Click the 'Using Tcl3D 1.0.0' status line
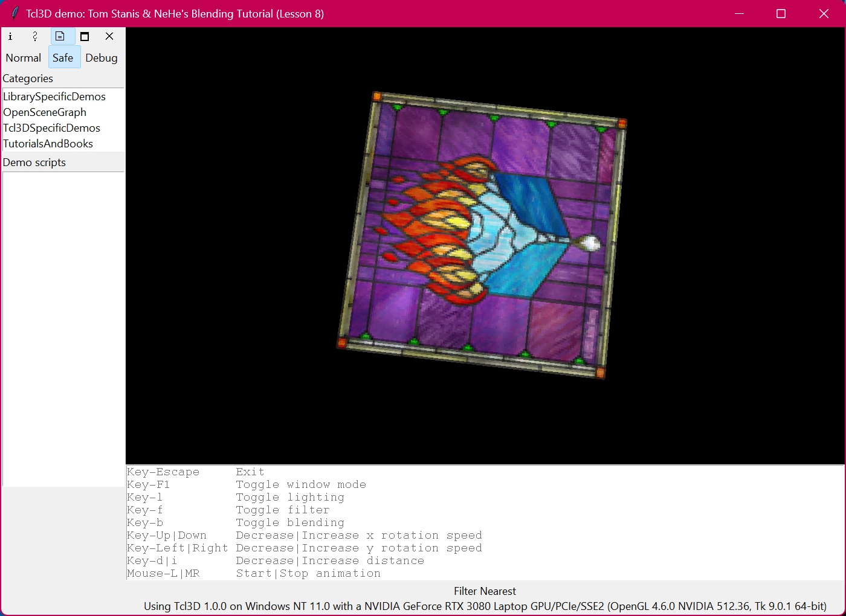 (485, 606)
